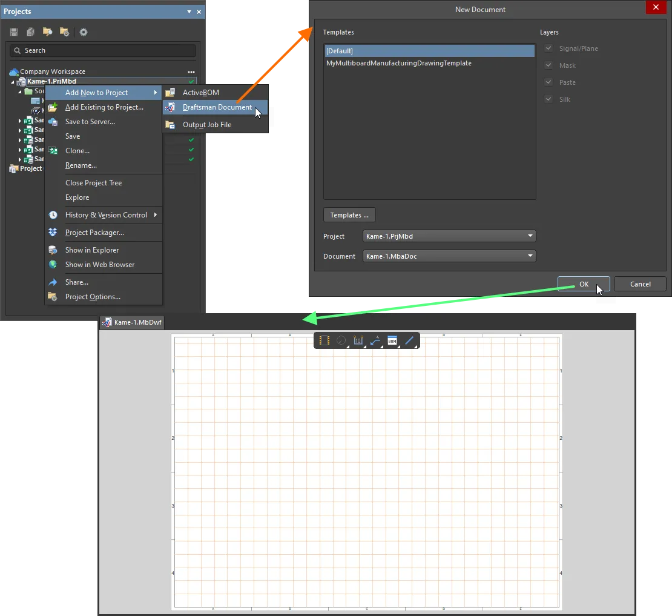The width and height of the screenshot is (672, 616).
Task: Select the BOM table tool
Action: (392, 340)
